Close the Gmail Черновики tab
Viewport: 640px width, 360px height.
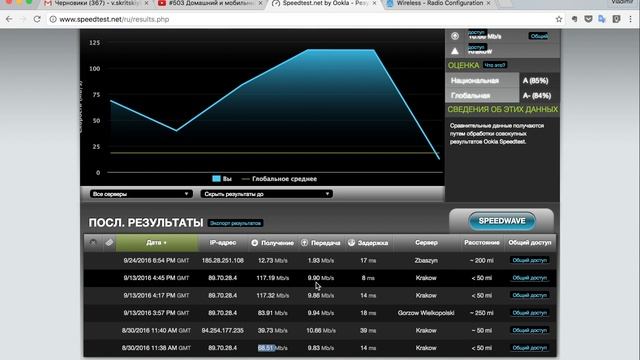146,3
